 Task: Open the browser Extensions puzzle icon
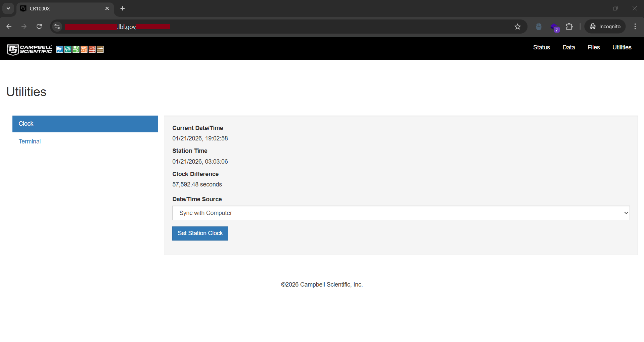pos(569,27)
